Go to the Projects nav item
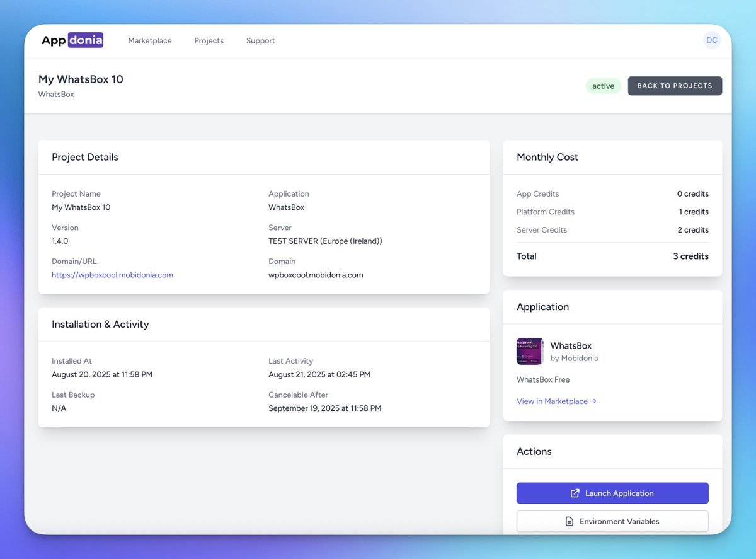The width and height of the screenshot is (756, 559). coord(209,41)
